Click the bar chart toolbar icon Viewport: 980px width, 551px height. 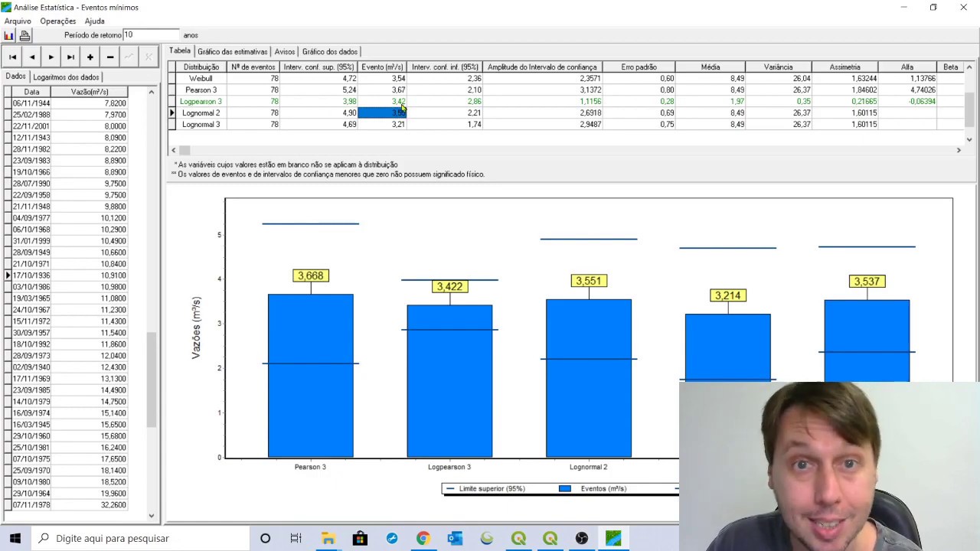[x=9, y=35]
